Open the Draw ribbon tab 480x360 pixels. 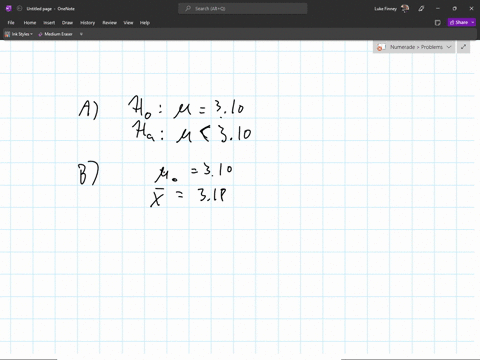(x=67, y=23)
